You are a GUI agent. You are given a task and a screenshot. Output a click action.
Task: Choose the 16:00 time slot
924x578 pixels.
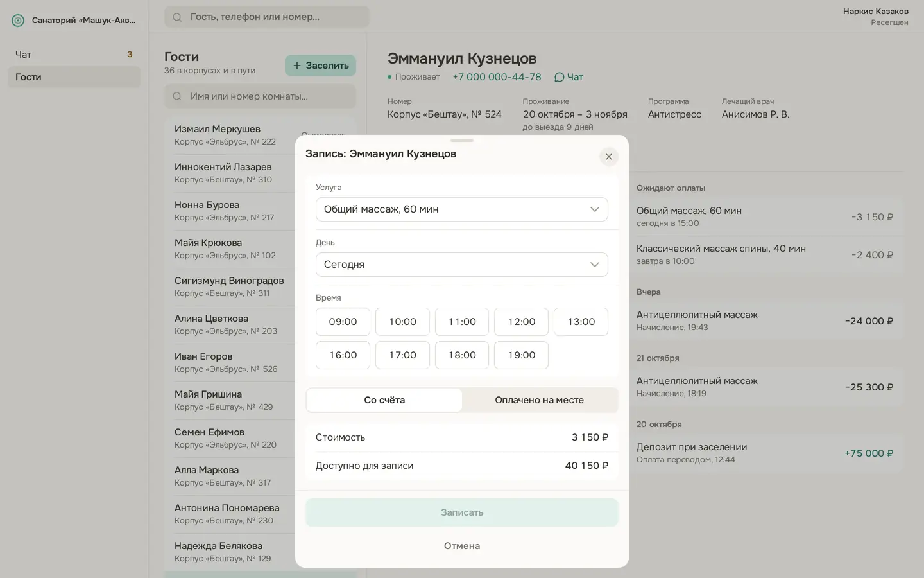pos(343,355)
